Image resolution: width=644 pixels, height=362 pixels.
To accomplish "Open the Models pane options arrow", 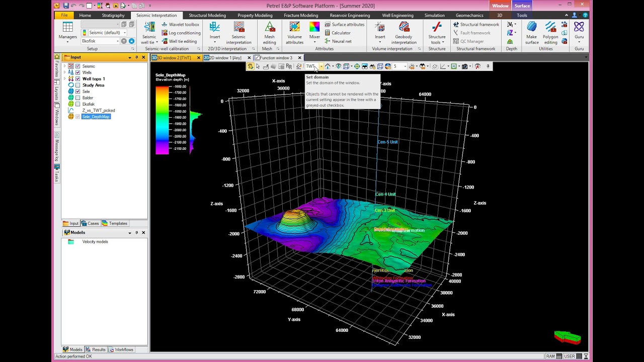I will 130,233.
